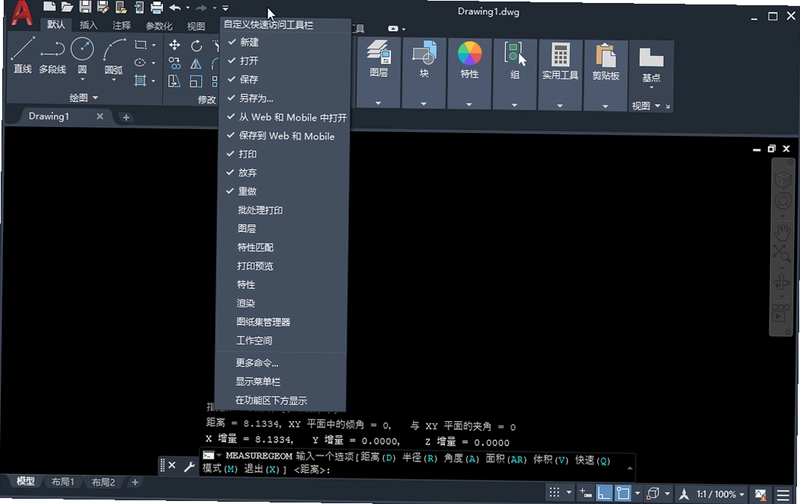800x504 pixels.
Task: Expand the dropdown arrow under 实用工具 panel
Action: click(560, 106)
